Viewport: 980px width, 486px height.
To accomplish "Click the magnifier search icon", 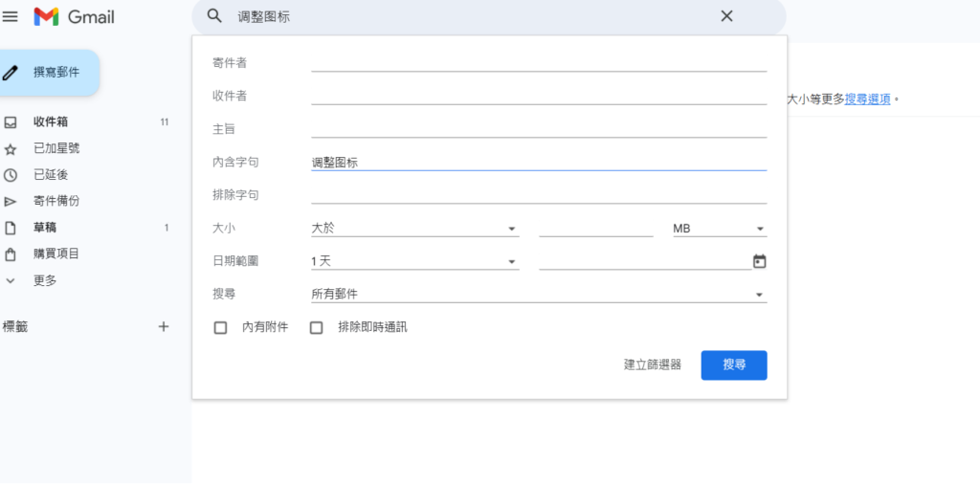I will tap(214, 16).
